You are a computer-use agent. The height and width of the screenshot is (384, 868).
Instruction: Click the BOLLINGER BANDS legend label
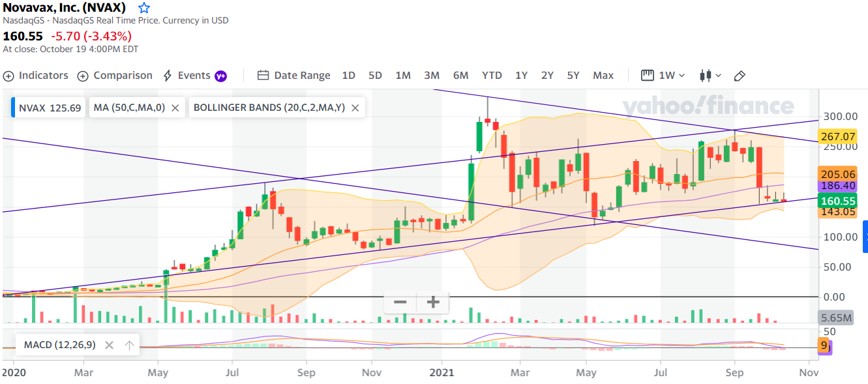[269, 108]
